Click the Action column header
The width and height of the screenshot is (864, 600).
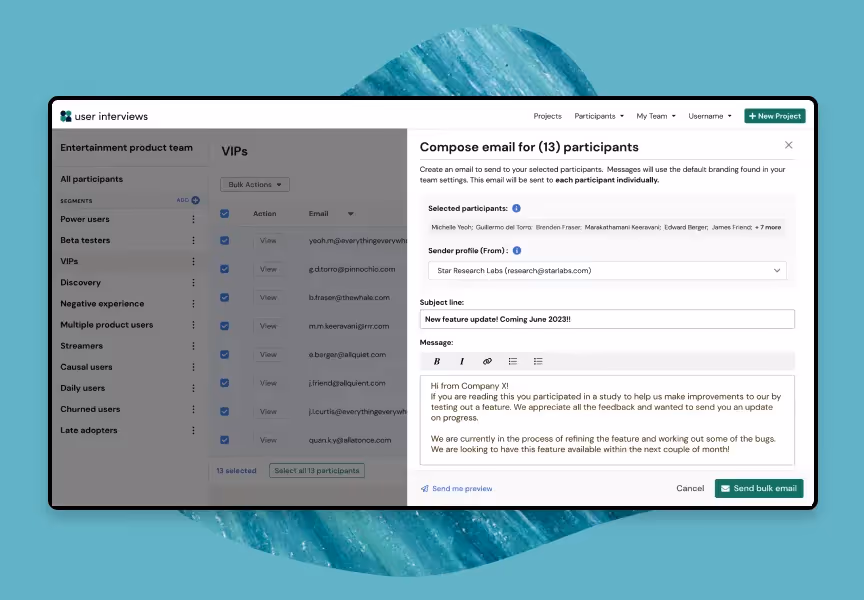click(264, 214)
